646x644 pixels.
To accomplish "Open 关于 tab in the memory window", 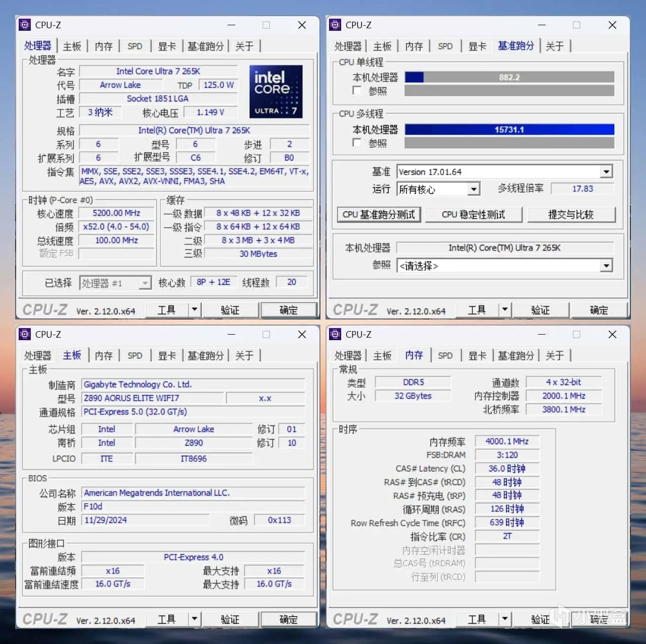I will pos(555,356).
